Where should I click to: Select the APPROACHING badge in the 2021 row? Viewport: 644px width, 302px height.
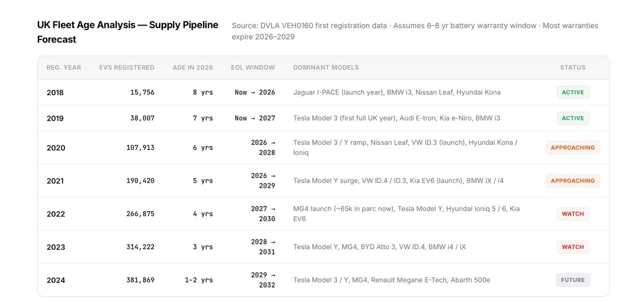click(x=572, y=181)
